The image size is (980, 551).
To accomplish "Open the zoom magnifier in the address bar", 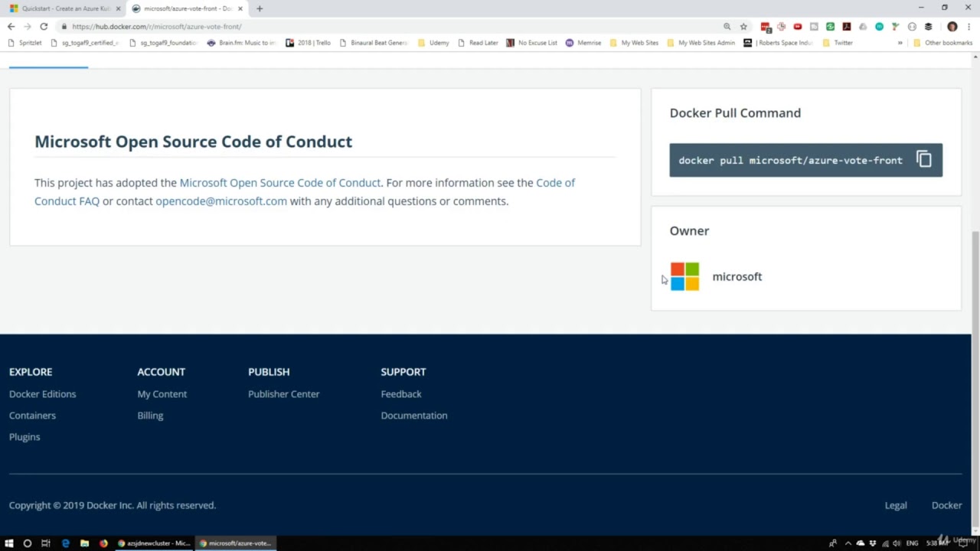I will point(727,26).
